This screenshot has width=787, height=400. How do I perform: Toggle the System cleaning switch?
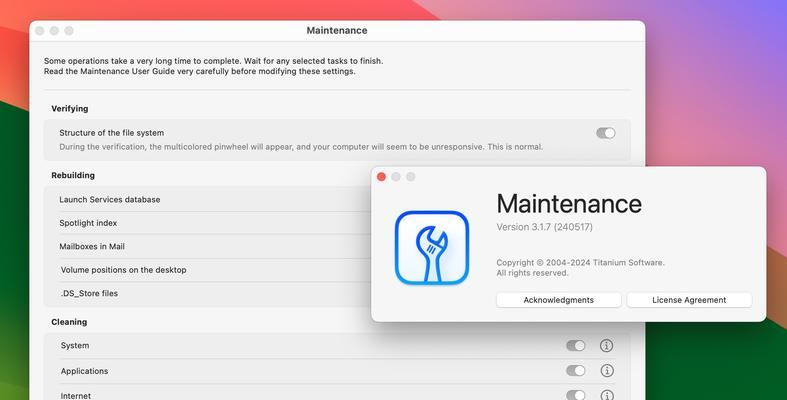(x=576, y=345)
